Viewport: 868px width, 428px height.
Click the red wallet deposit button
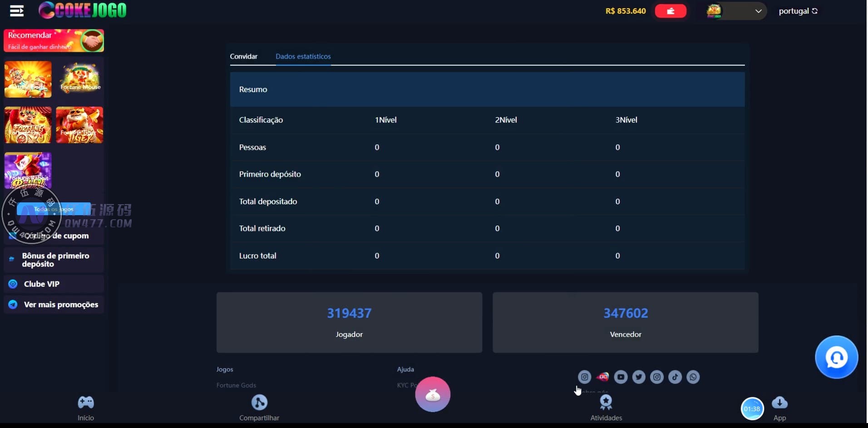tap(670, 11)
